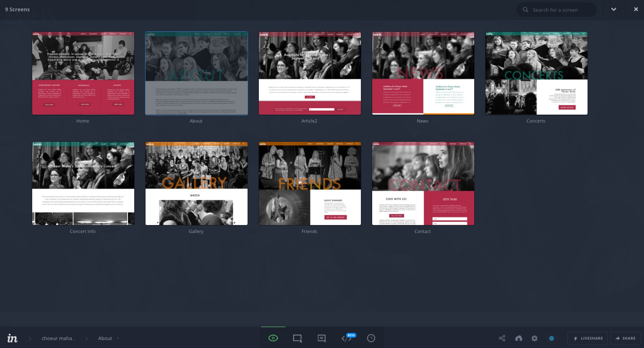644x348 pixels.
Task: Enter Preview mode via the eye icon
Action: (x=273, y=338)
